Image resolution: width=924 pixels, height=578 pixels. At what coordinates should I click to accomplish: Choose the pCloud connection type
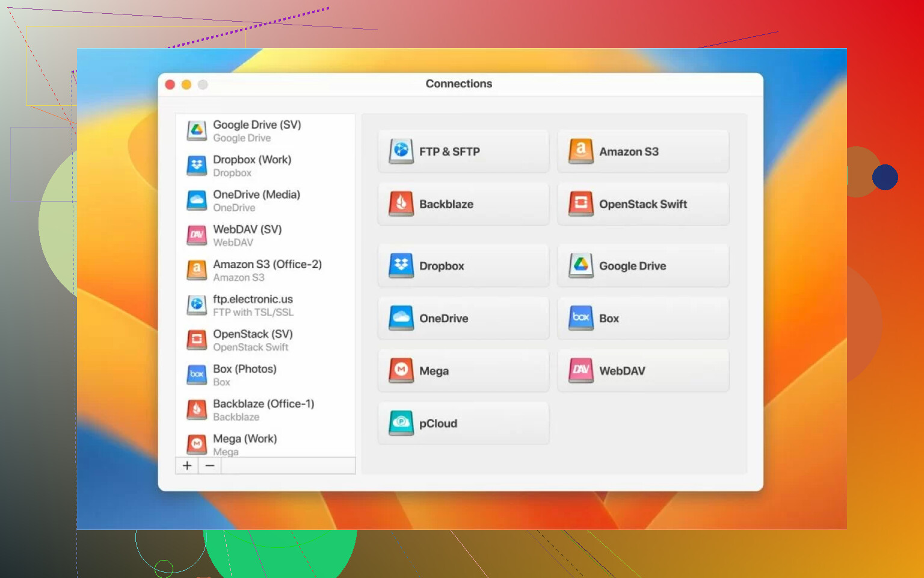point(463,423)
